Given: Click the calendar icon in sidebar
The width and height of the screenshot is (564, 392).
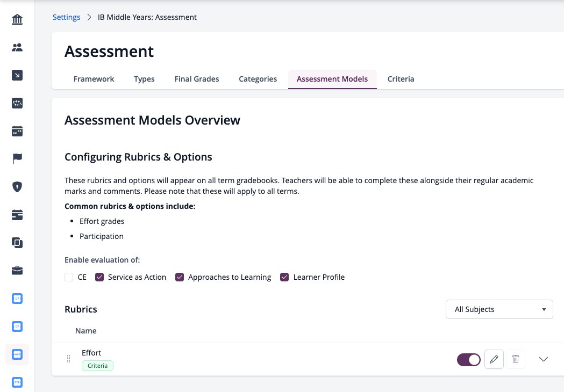Looking at the screenshot, I should (x=17, y=131).
